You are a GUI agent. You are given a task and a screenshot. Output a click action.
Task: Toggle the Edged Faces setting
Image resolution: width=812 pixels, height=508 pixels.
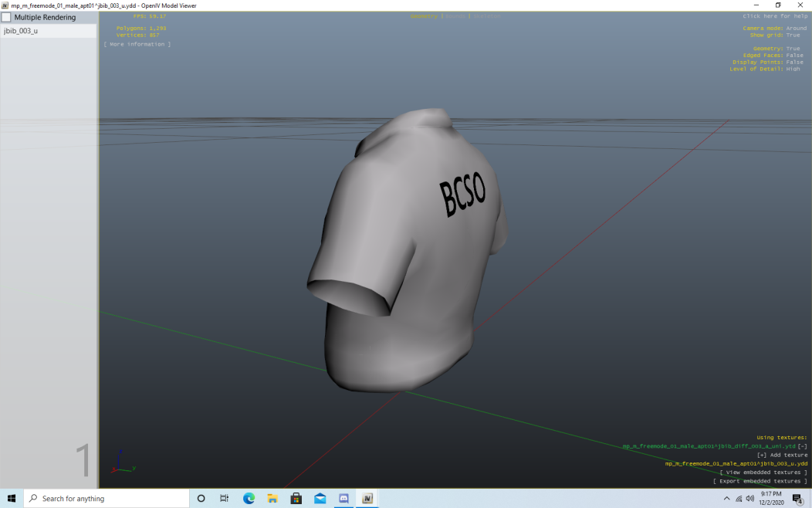(794, 56)
